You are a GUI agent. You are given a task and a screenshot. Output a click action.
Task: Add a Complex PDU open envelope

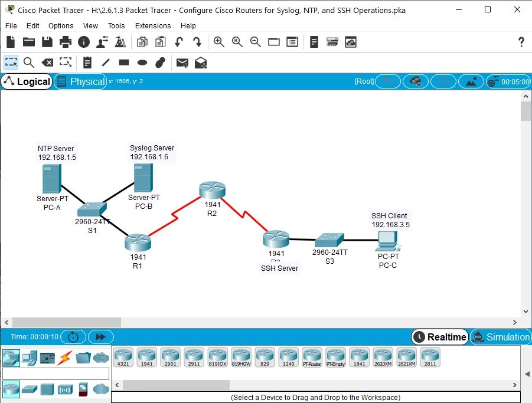pos(201,63)
